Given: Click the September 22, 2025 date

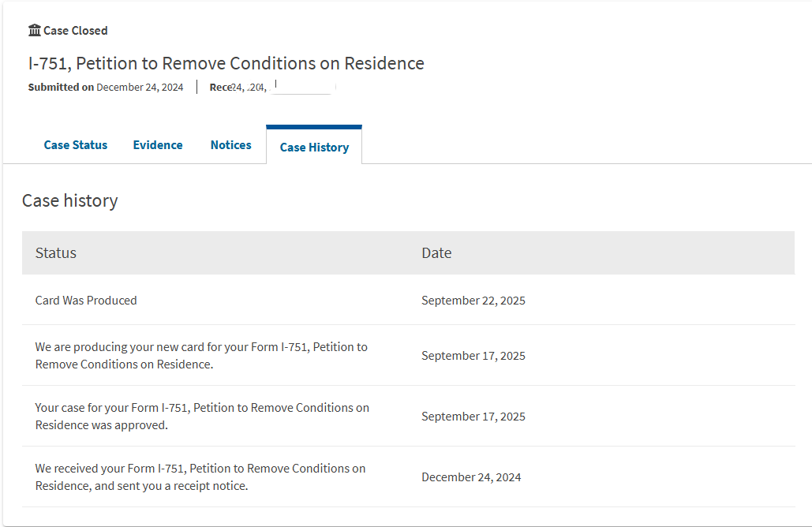Looking at the screenshot, I should point(473,301).
